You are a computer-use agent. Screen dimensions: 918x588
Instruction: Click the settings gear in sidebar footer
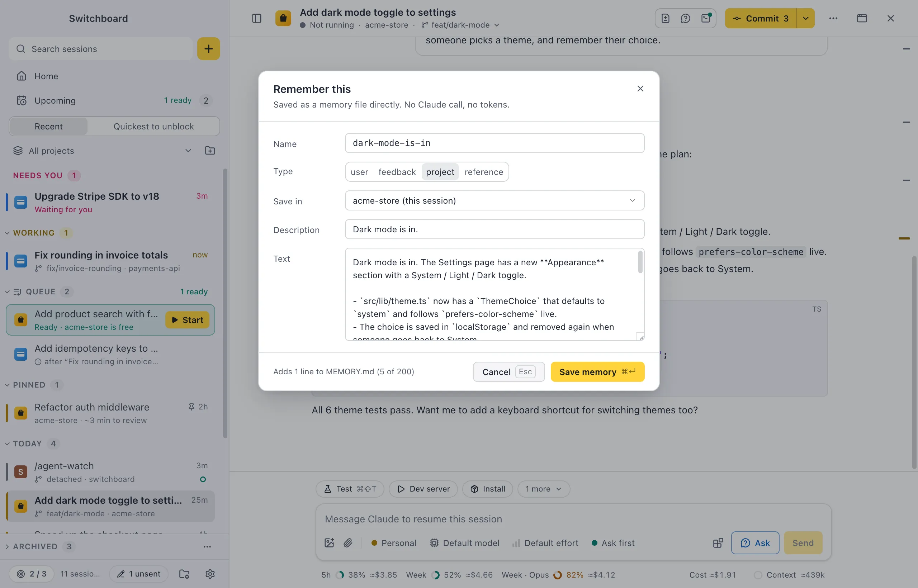click(x=210, y=574)
